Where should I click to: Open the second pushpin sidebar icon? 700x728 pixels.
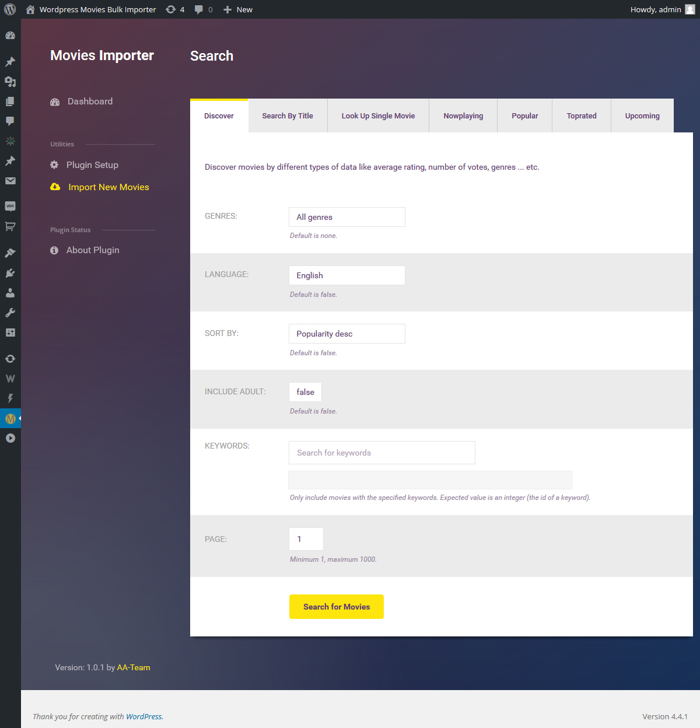(x=10, y=161)
